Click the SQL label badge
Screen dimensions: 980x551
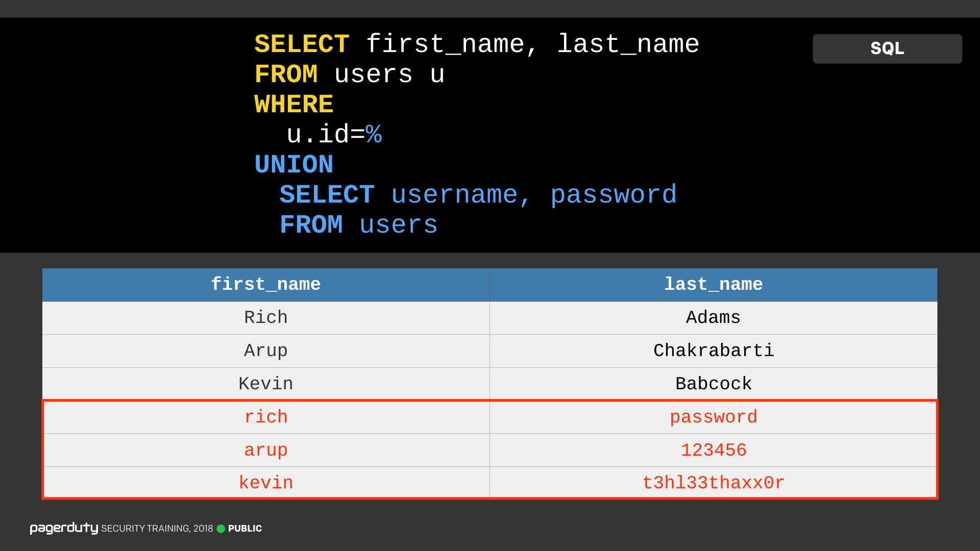[887, 48]
